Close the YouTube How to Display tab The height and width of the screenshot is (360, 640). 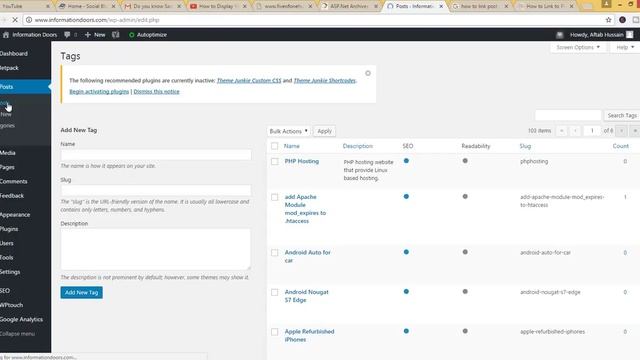click(x=244, y=6)
